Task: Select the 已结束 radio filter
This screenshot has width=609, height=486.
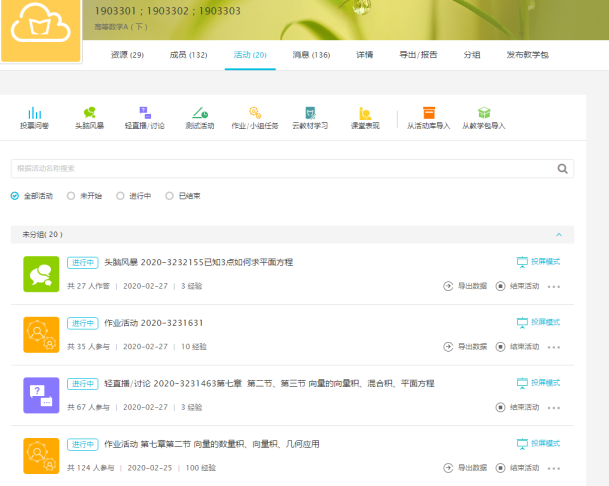Action: point(169,196)
